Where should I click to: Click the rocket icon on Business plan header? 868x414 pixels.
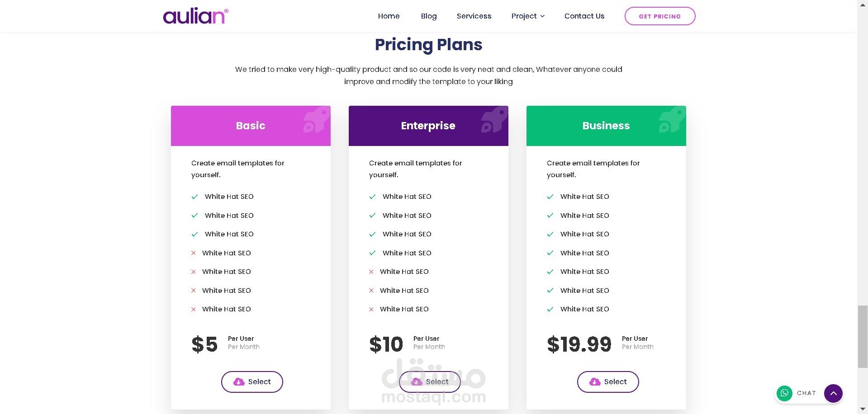point(672,120)
